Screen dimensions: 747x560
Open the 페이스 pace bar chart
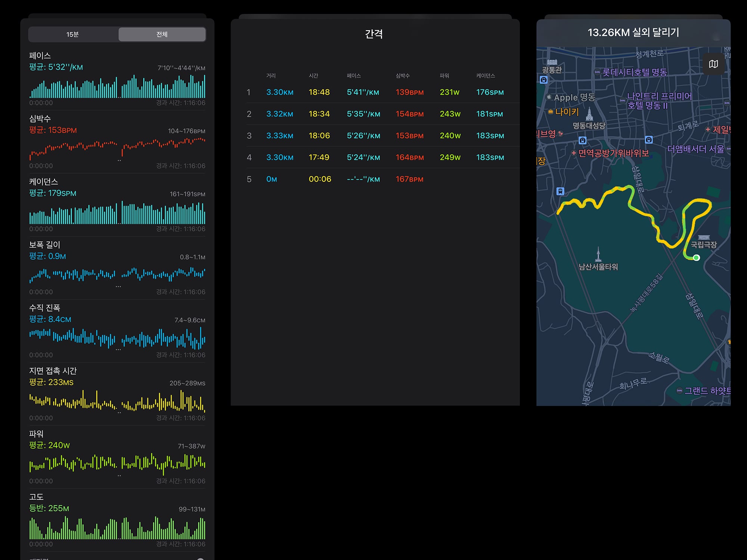(x=117, y=87)
